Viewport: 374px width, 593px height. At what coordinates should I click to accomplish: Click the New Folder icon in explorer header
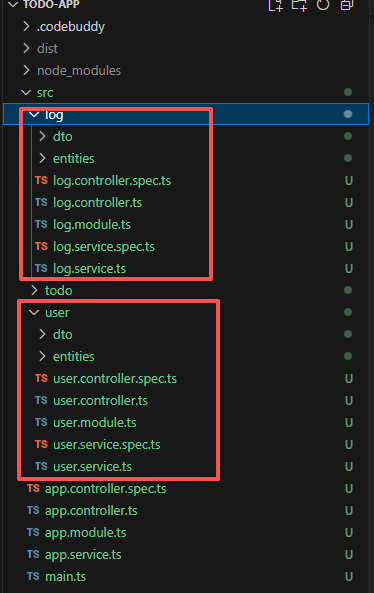pyautogui.click(x=299, y=5)
